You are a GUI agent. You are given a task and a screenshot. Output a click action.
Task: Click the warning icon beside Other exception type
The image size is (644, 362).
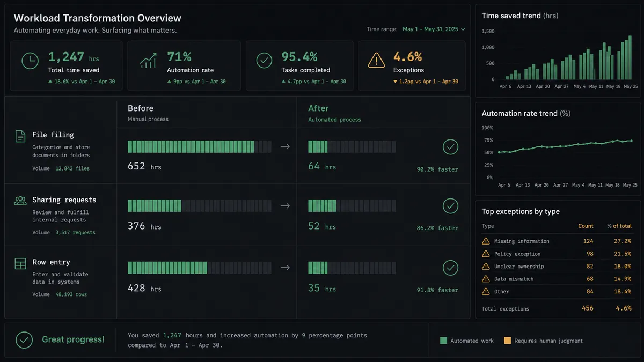[486, 292]
